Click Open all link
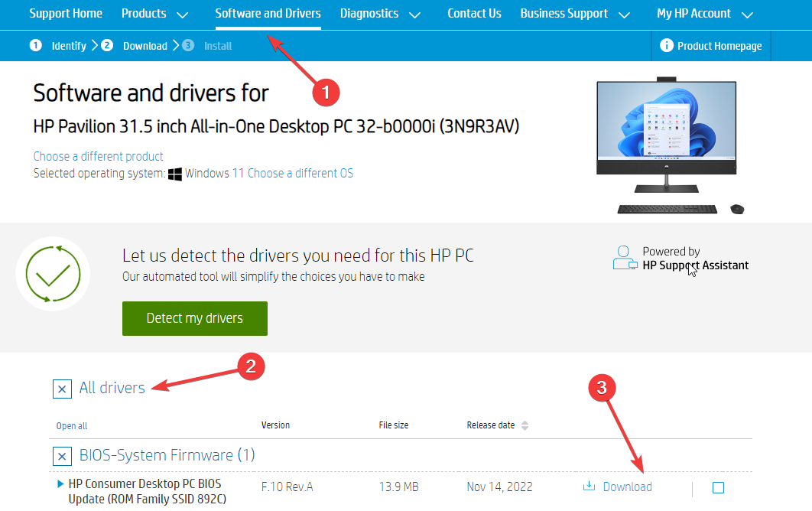This screenshot has height=511, width=812. pyautogui.click(x=71, y=426)
